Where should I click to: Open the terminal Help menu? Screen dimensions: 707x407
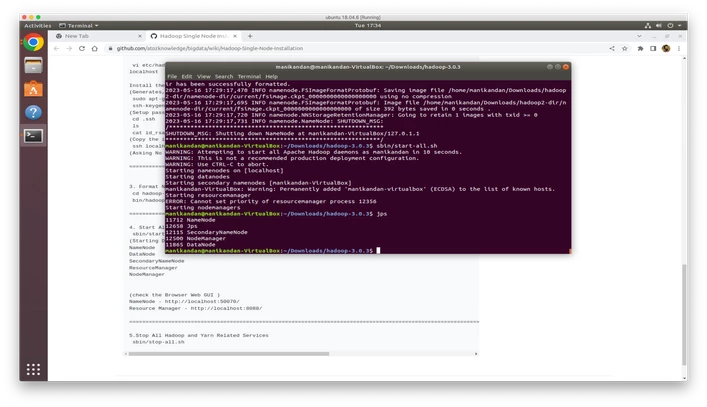click(x=271, y=77)
